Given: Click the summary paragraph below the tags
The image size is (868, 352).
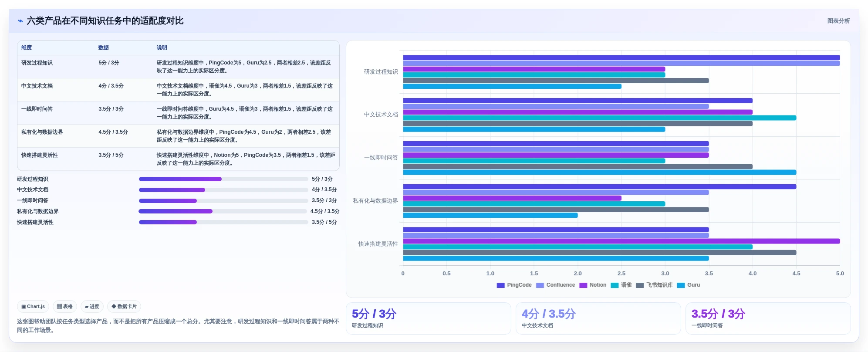Looking at the screenshot, I should (x=178, y=326).
